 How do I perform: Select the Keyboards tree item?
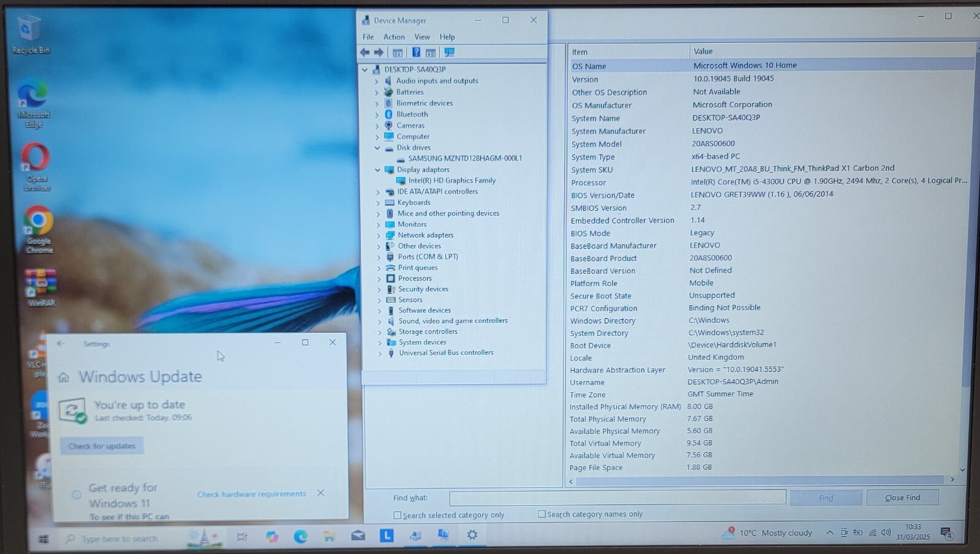414,203
